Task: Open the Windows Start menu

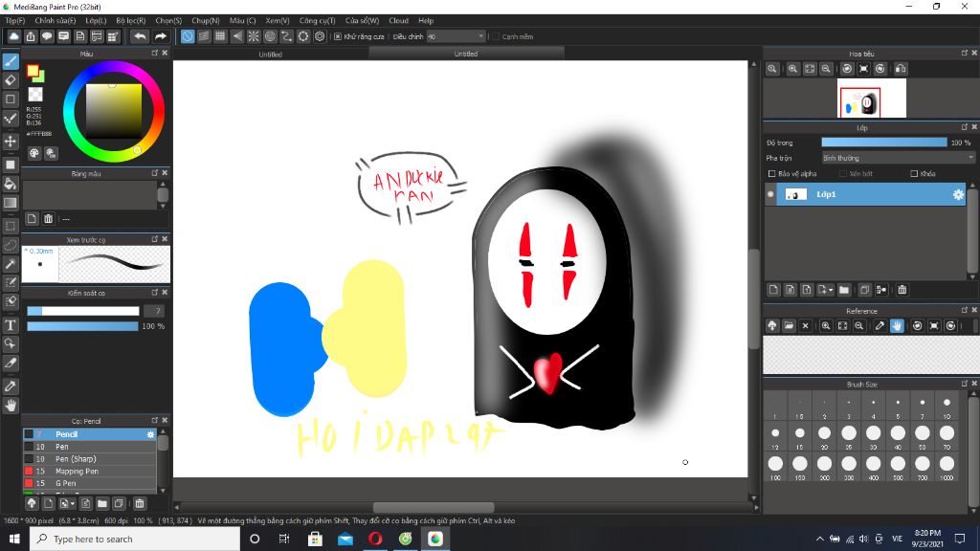Action: (14, 539)
